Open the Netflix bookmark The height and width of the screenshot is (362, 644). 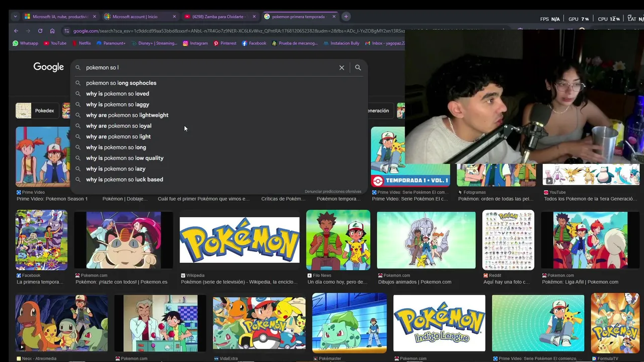[81, 43]
